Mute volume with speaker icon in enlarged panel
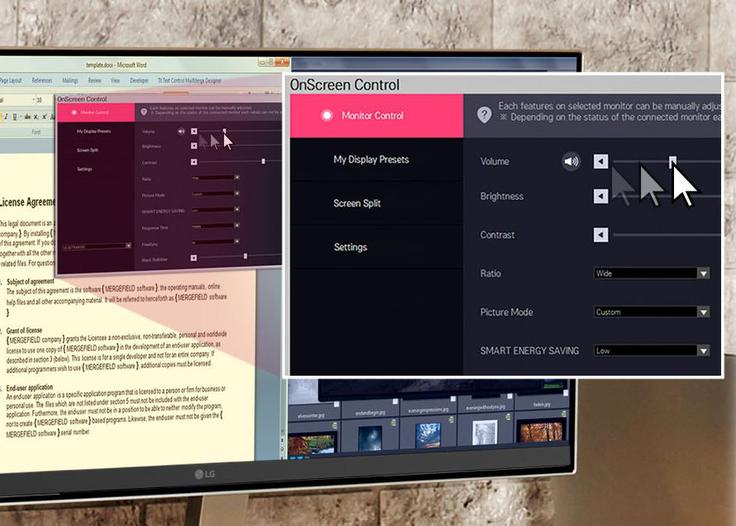This screenshot has height=526, width=736. (x=571, y=161)
